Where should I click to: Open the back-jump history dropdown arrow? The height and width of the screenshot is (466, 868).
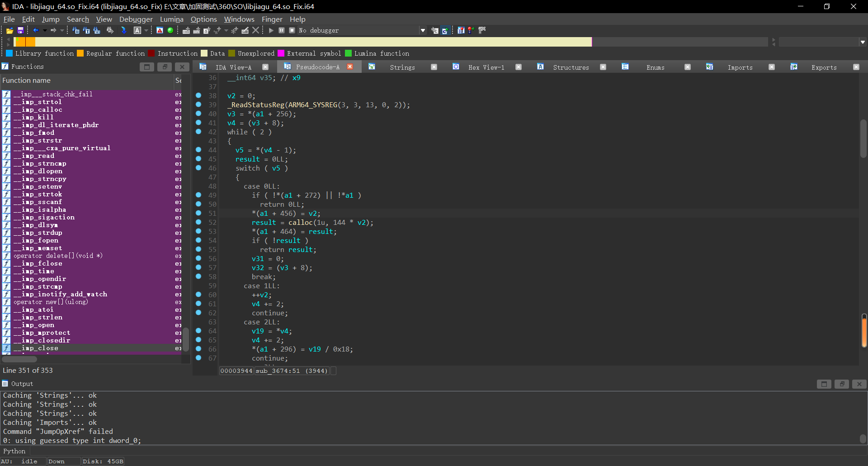[44, 30]
